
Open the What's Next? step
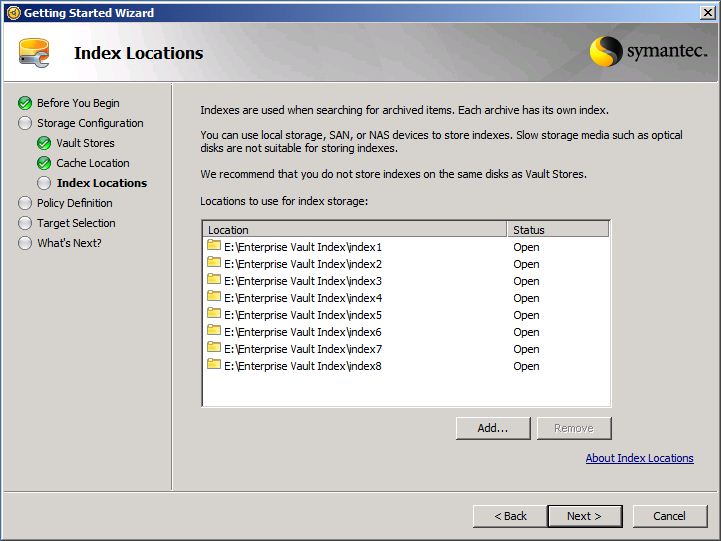click(x=69, y=243)
